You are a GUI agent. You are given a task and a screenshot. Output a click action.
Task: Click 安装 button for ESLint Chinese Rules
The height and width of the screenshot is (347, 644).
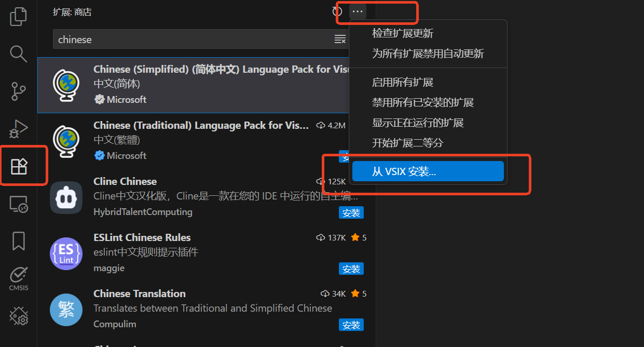click(x=351, y=269)
